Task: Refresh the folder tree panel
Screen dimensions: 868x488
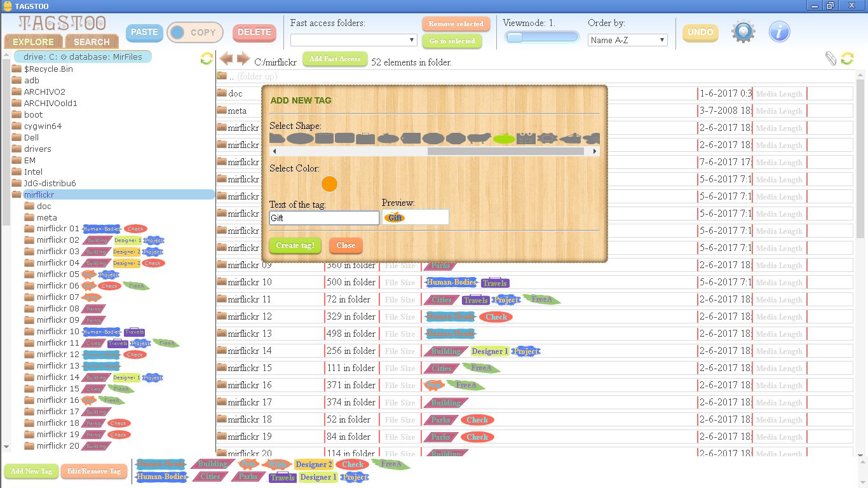Action: (x=207, y=58)
